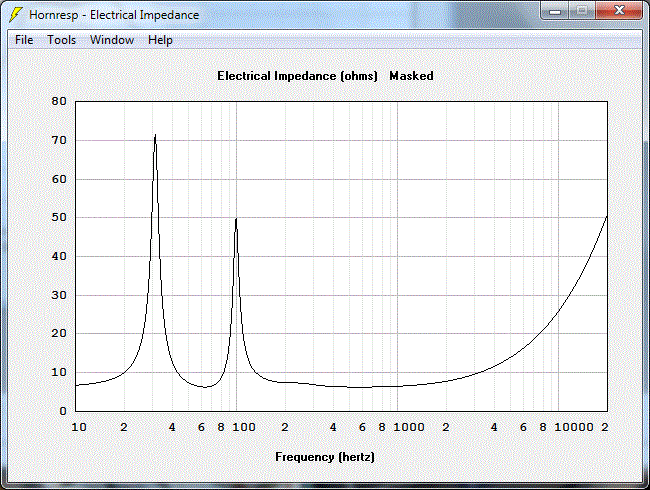Viewport: 650px width, 490px height.
Task: Minimize the Hornresp window
Action: 555,11
